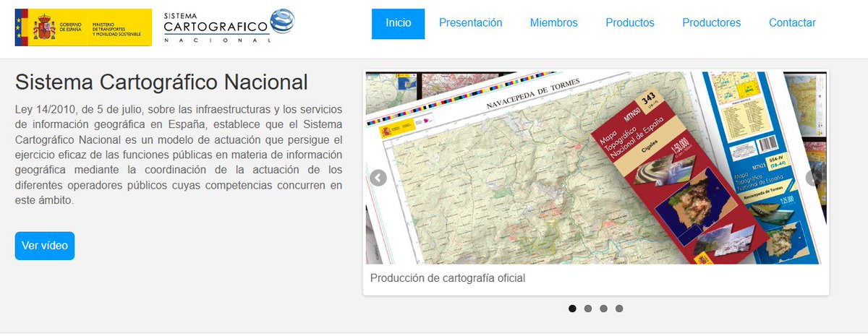
Task: Select the fourth carousel indicator dot
Action: pos(619,309)
